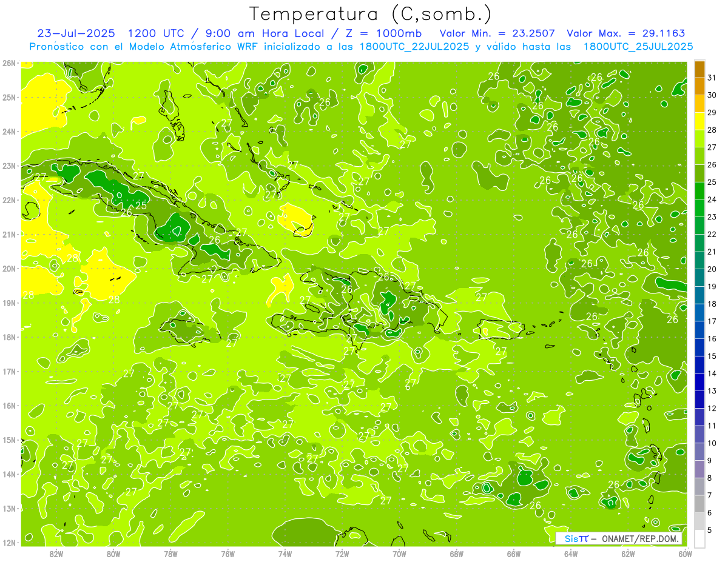
Task: Click the 78W longitude axis label
Action: coord(170,554)
